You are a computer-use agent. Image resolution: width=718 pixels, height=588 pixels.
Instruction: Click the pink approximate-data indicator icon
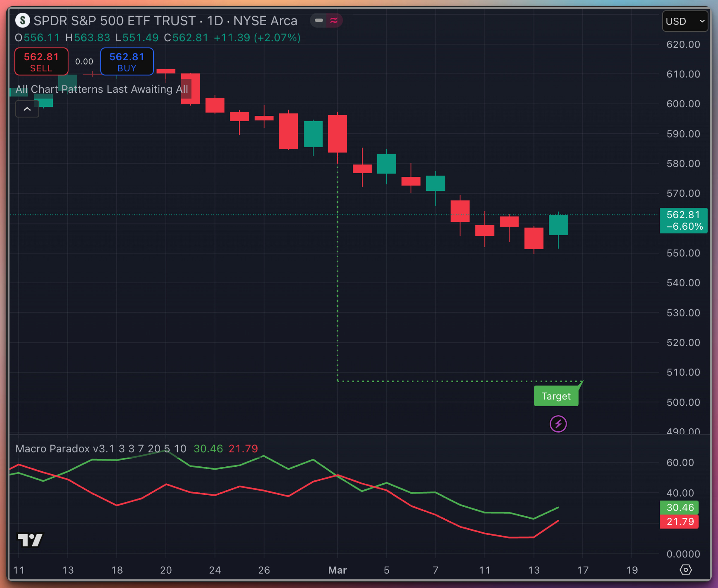(334, 21)
